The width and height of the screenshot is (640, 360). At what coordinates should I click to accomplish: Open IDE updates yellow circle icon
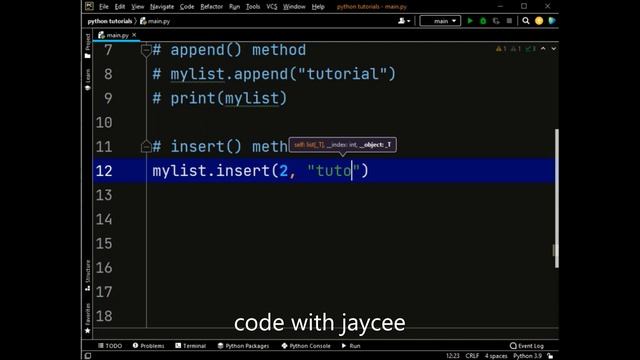[539, 21]
